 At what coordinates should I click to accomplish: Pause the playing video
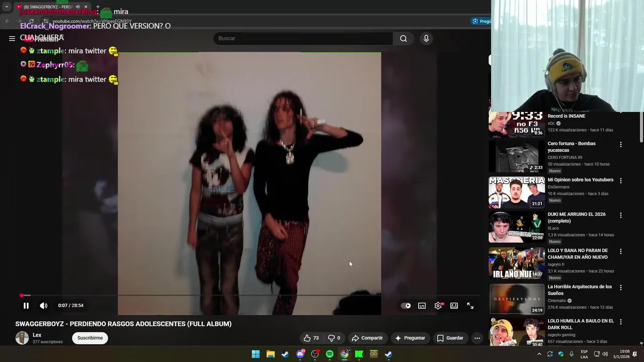pyautogui.click(x=26, y=306)
